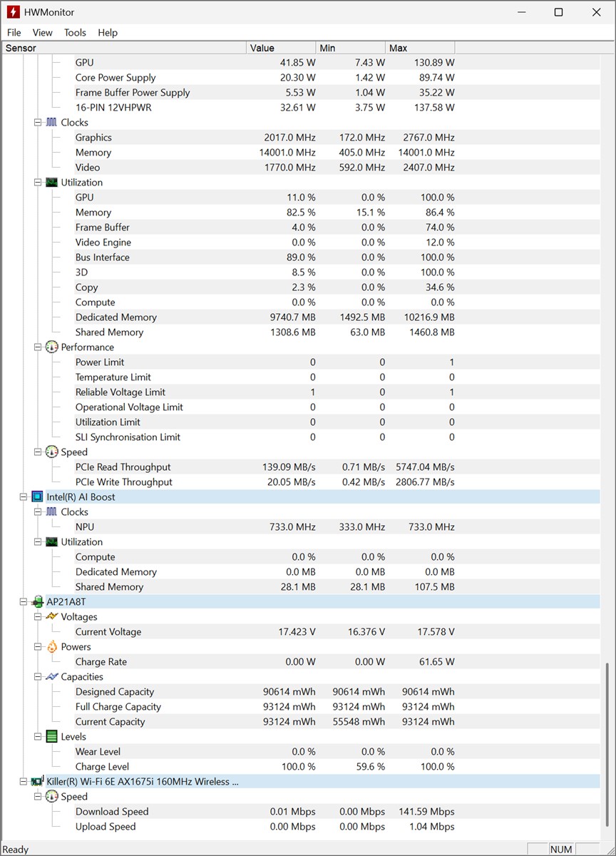This screenshot has width=616, height=856.
Task: Collapse the Killer Wi-Fi adapter node
Action: tap(24, 782)
